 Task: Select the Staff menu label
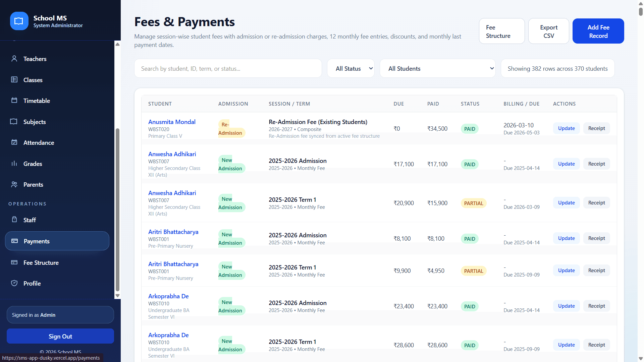click(30, 220)
